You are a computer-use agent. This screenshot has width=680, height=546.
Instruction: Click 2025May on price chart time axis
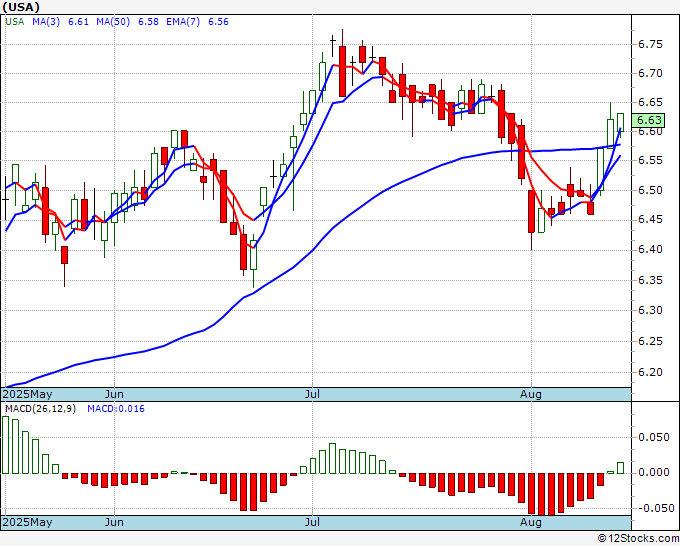[x=27, y=394]
